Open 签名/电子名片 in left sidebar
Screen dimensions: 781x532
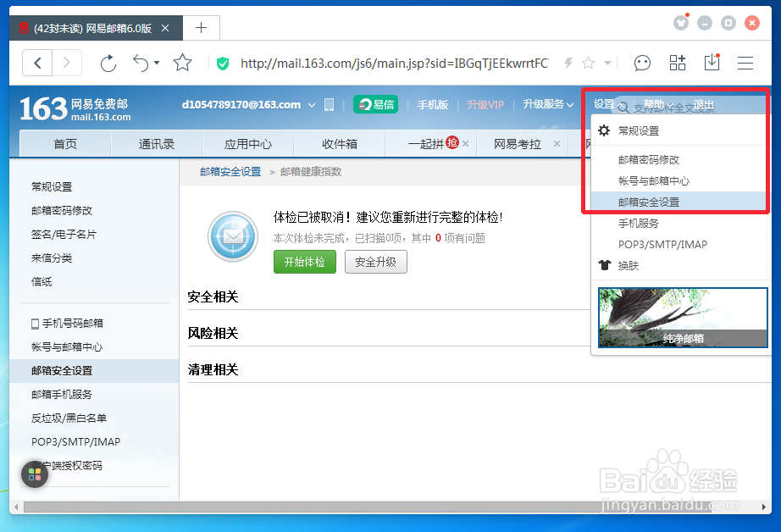coord(64,234)
